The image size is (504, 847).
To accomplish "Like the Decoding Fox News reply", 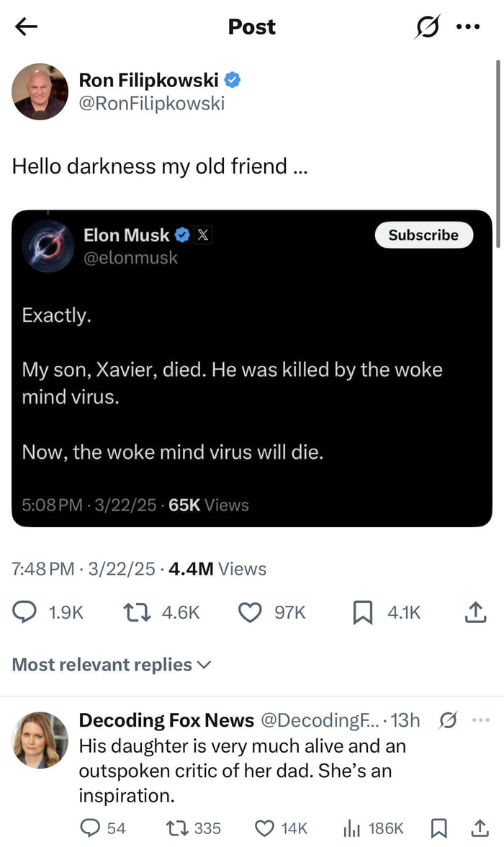I will pyautogui.click(x=266, y=828).
